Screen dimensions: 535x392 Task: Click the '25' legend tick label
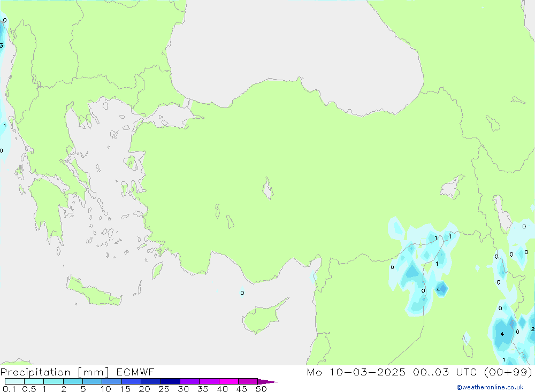coord(164,389)
